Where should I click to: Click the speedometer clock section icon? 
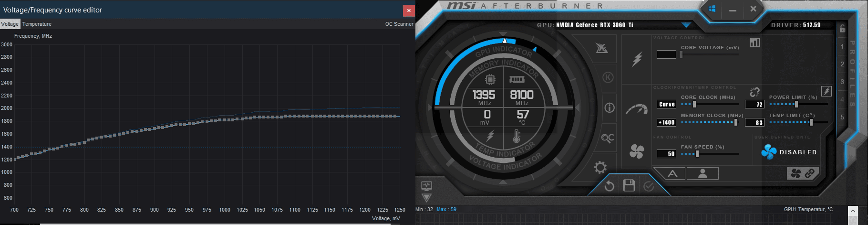click(x=637, y=109)
